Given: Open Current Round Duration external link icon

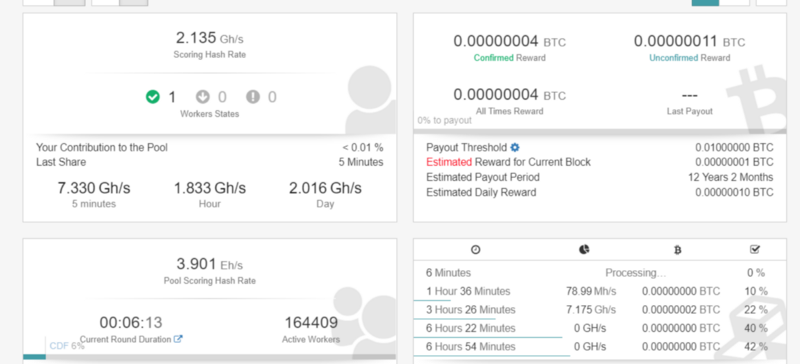Looking at the screenshot, I should 178,339.
